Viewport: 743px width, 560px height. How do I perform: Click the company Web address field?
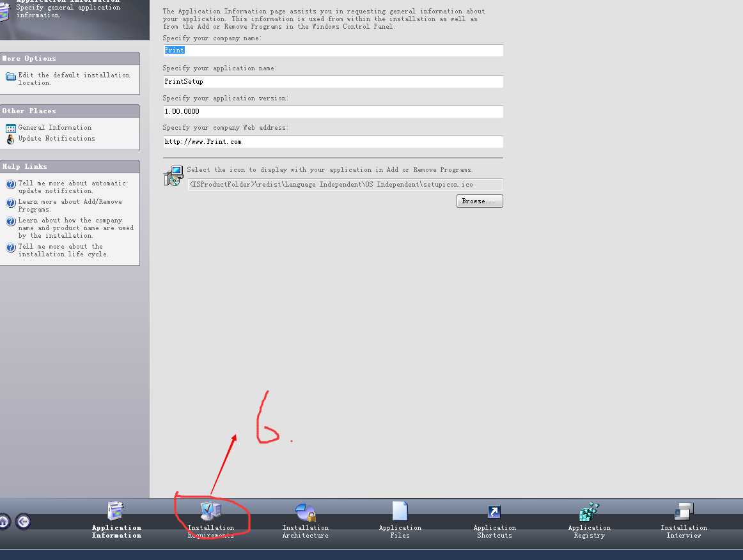click(332, 142)
